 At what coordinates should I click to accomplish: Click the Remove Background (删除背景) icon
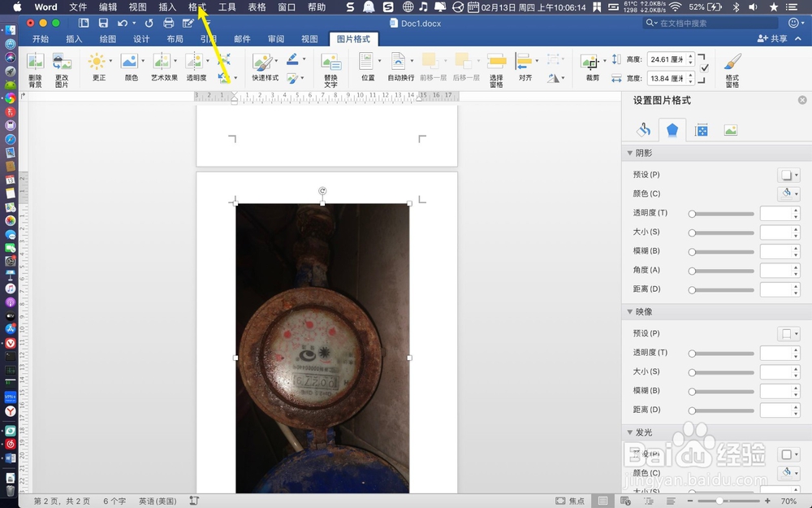35,63
